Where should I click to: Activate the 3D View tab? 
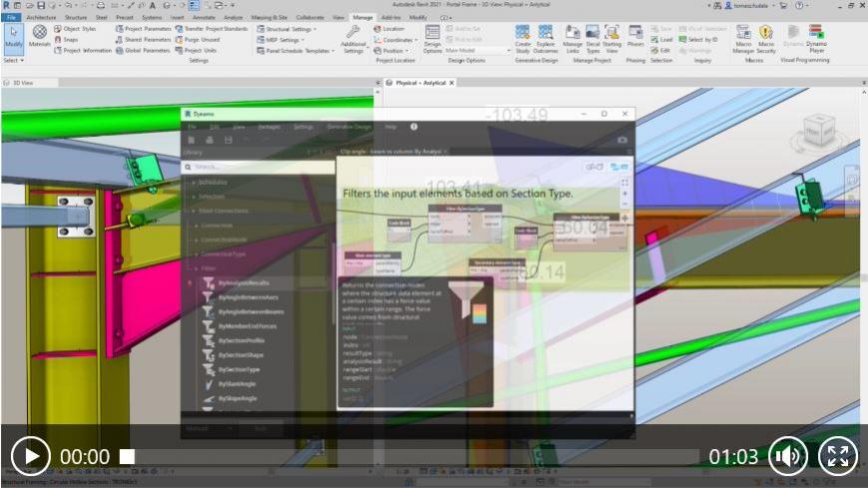[23, 83]
